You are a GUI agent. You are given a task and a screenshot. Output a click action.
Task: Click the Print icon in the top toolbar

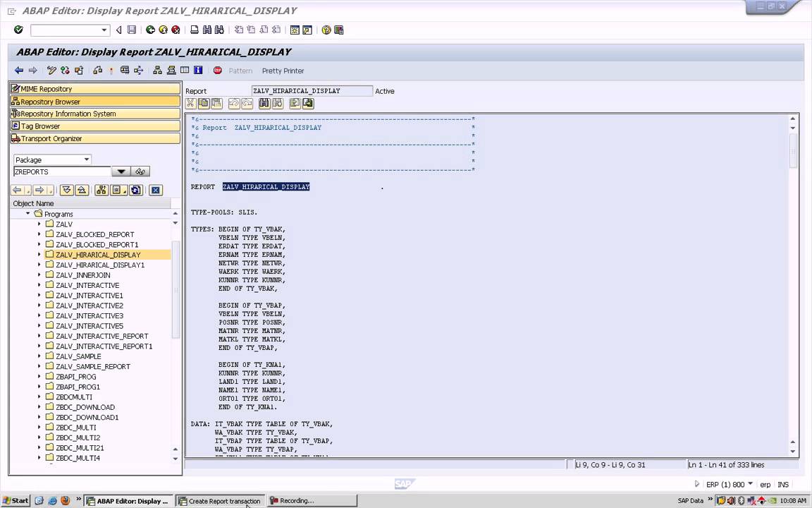tap(195, 30)
